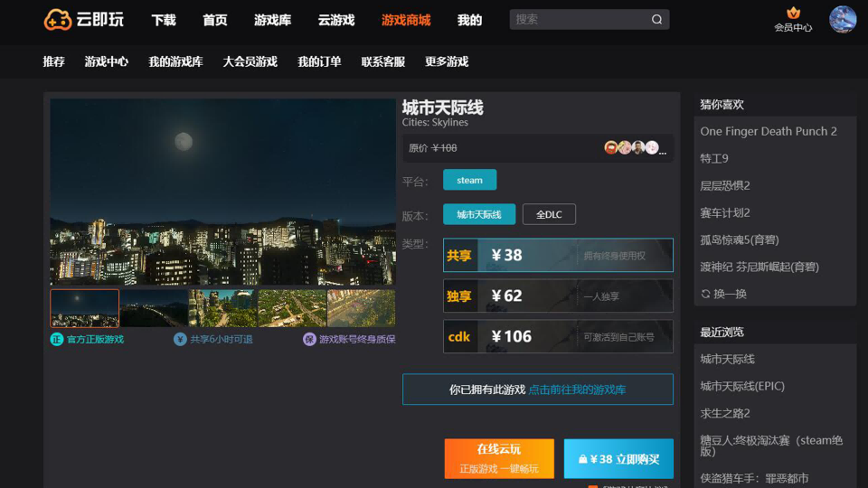
Task: Click the 共享6小时可退 yen icon
Action: click(180, 339)
